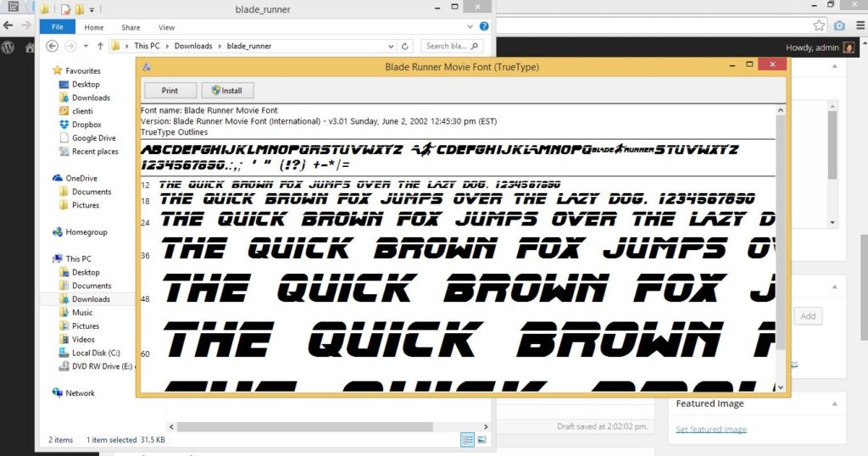The height and width of the screenshot is (456, 868).
Task: Click the Print button in font viewer
Action: pyautogui.click(x=170, y=90)
